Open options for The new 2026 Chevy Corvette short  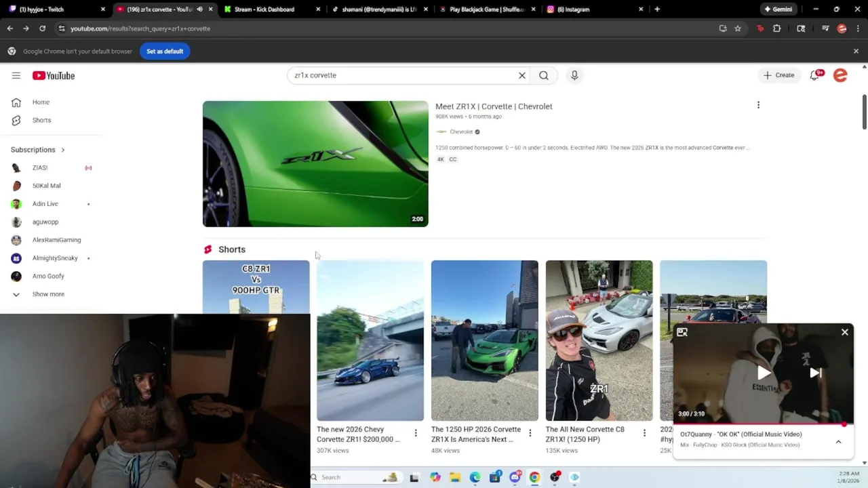coord(416,433)
